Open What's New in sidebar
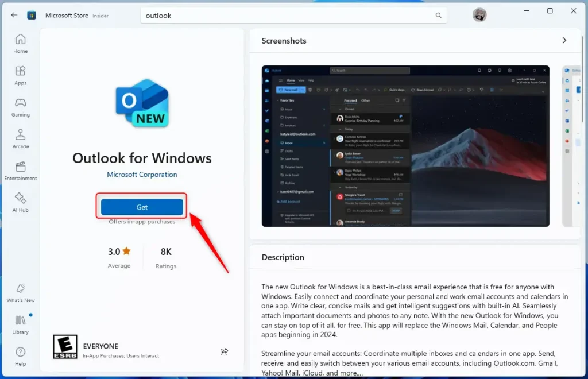Viewport: 588px width, 379px height. 20,293
